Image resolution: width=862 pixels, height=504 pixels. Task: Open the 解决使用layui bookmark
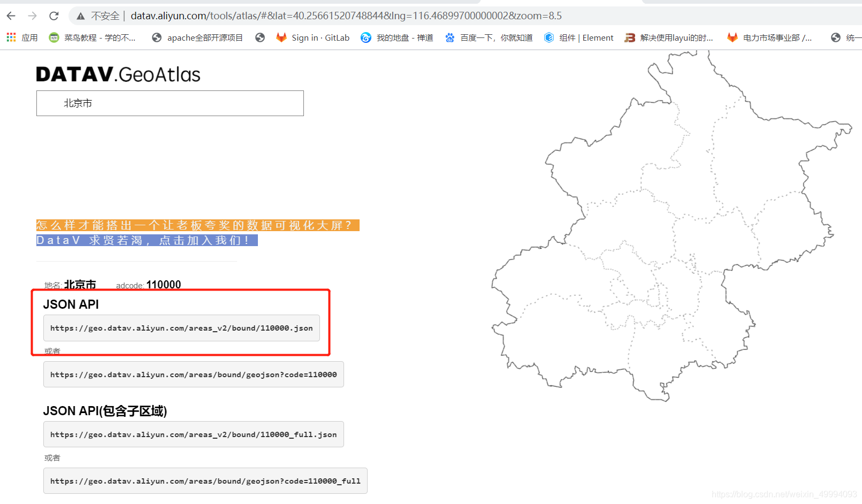tap(669, 37)
